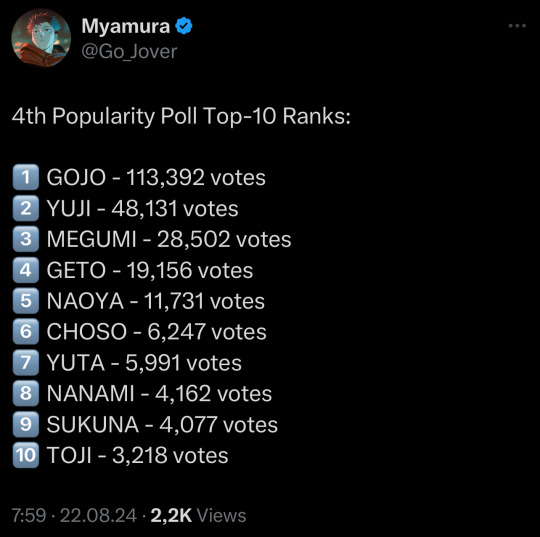Open the 2,2K Views count
This screenshot has height=537, width=540.
pos(198,516)
